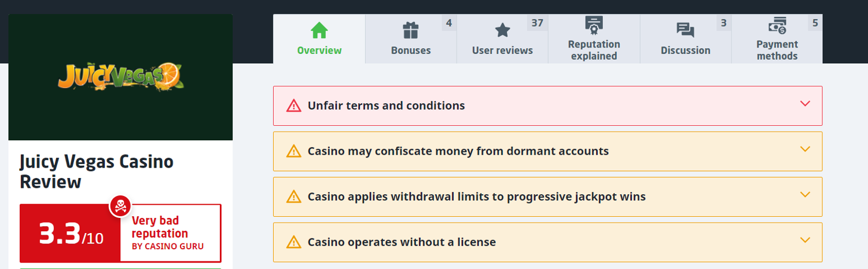Screen dimensions: 868x269
Task: Click the Overview house icon
Action: pos(319,30)
